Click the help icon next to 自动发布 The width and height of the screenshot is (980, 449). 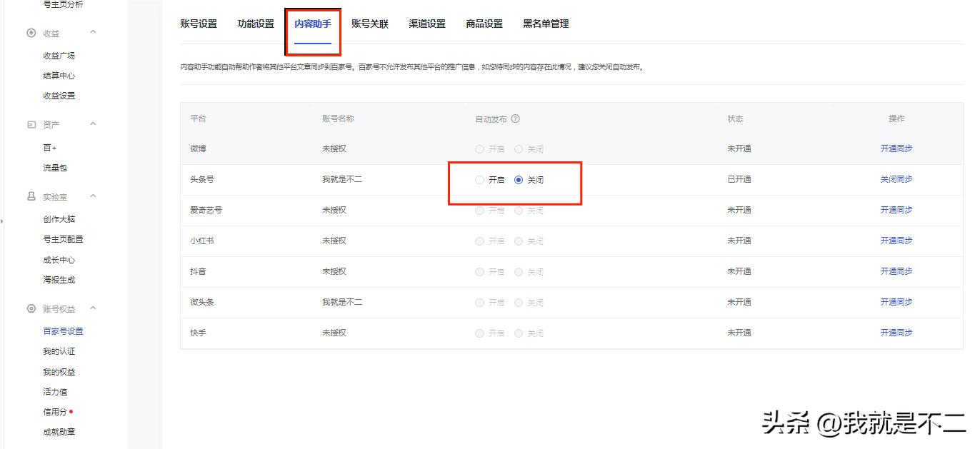[x=515, y=118]
